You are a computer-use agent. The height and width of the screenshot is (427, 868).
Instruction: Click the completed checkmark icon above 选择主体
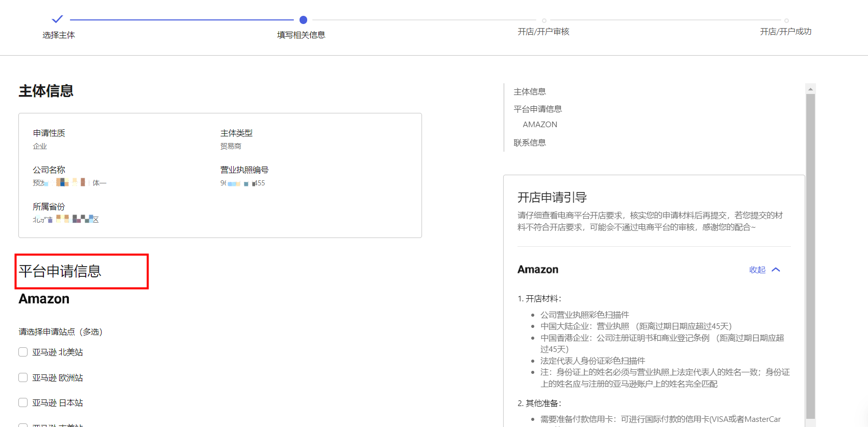(57, 19)
